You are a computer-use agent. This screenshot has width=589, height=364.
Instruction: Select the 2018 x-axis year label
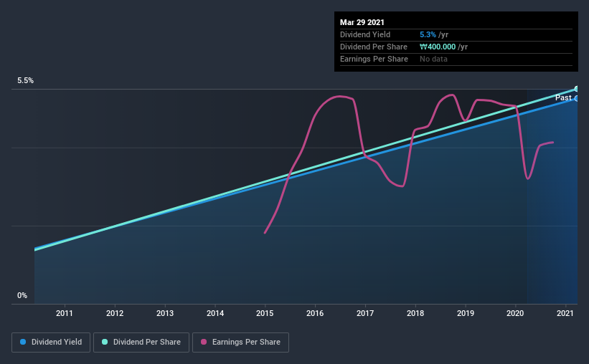415,313
